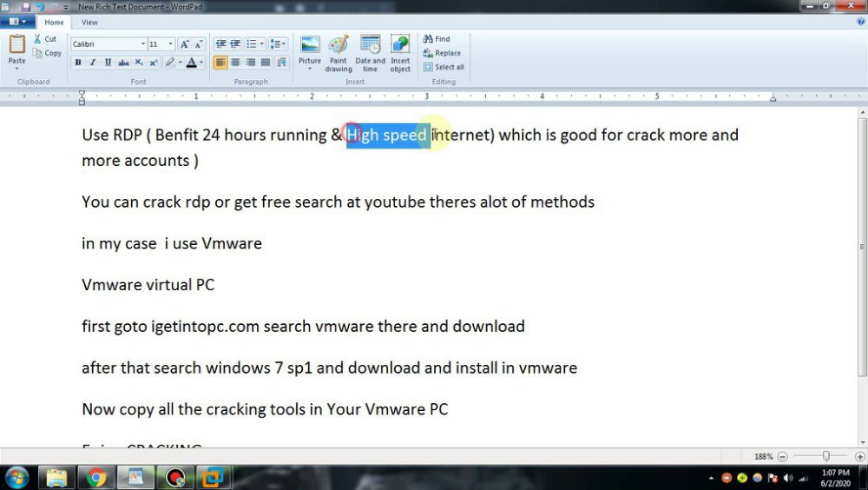Switch to the Home tab
Image resolution: width=868 pixels, height=490 pixels.
pos(54,23)
